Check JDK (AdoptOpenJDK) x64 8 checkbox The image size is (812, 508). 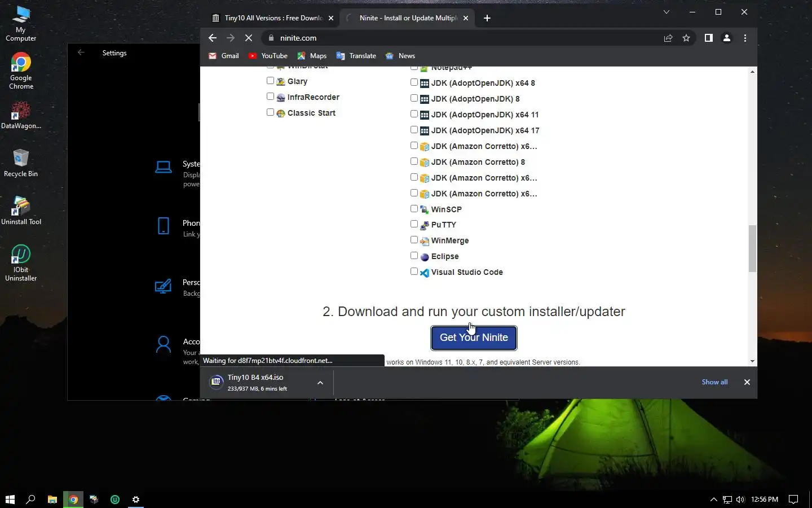(x=414, y=82)
